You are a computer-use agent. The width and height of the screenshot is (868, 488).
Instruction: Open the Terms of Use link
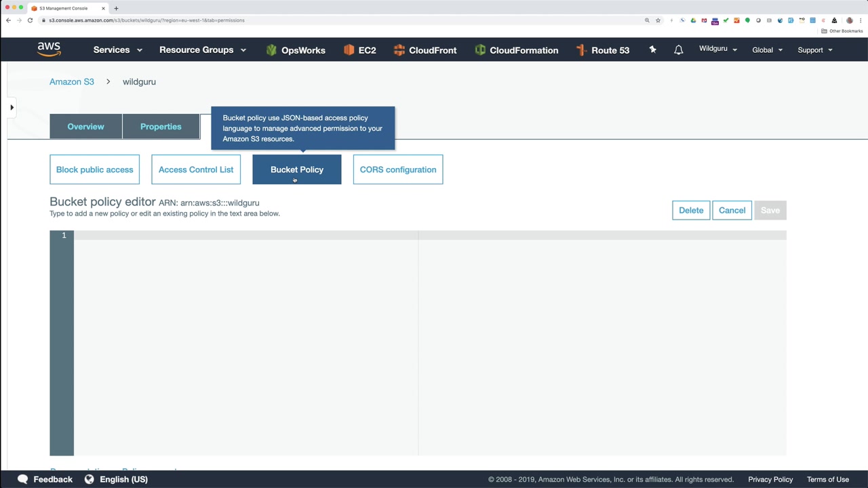(828, 479)
